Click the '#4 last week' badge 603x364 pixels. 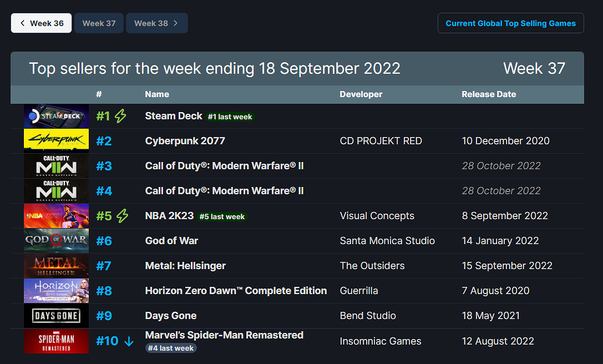171,348
